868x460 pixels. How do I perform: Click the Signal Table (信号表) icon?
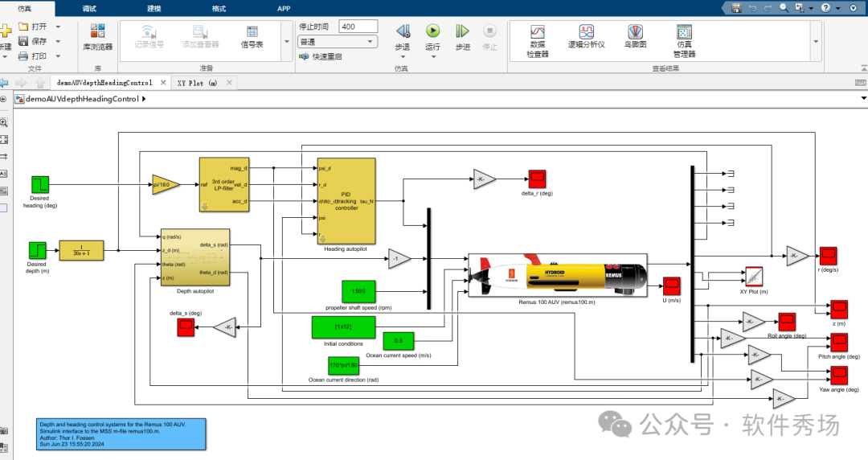click(252, 36)
